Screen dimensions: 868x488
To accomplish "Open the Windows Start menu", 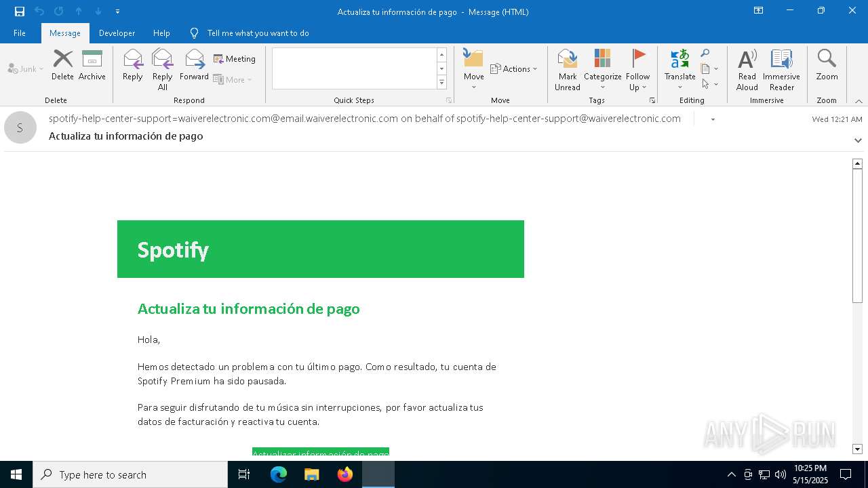I will 16,474.
